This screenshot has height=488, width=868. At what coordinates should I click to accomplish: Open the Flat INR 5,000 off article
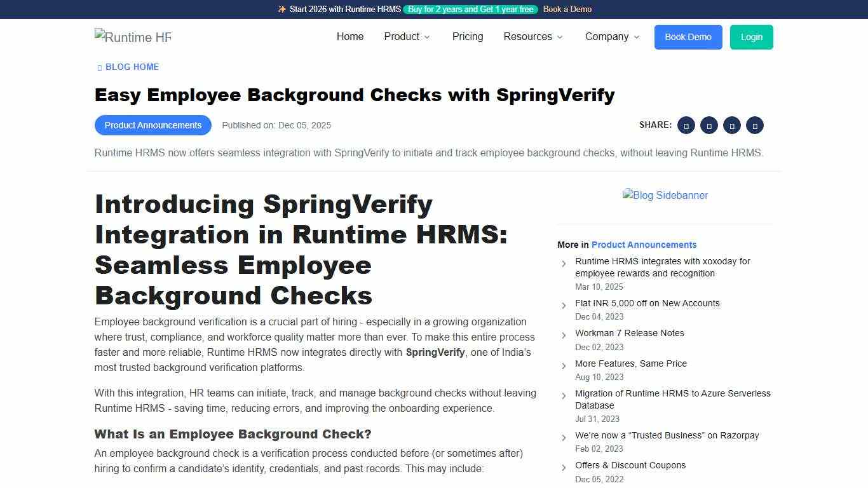pyautogui.click(x=648, y=303)
